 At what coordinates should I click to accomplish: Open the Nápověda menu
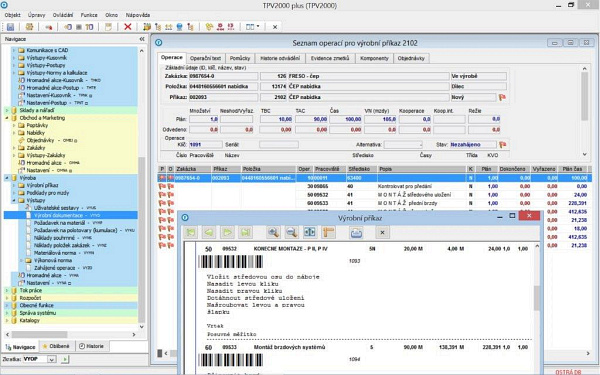click(138, 15)
